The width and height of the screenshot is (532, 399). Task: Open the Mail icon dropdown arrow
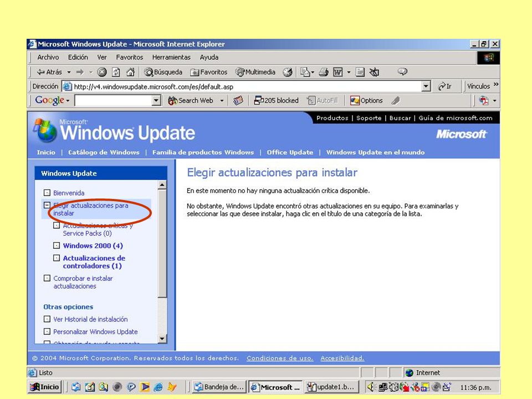tap(313, 72)
